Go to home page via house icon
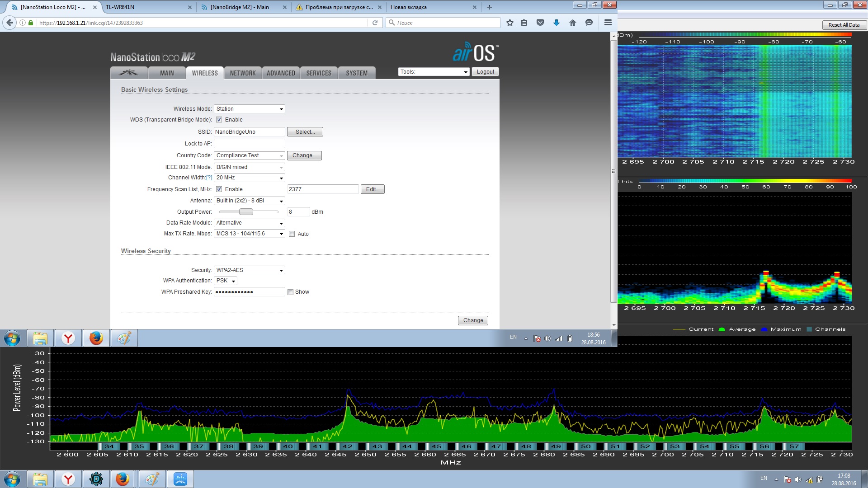The width and height of the screenshot is (868, 488). coord(573,23)
